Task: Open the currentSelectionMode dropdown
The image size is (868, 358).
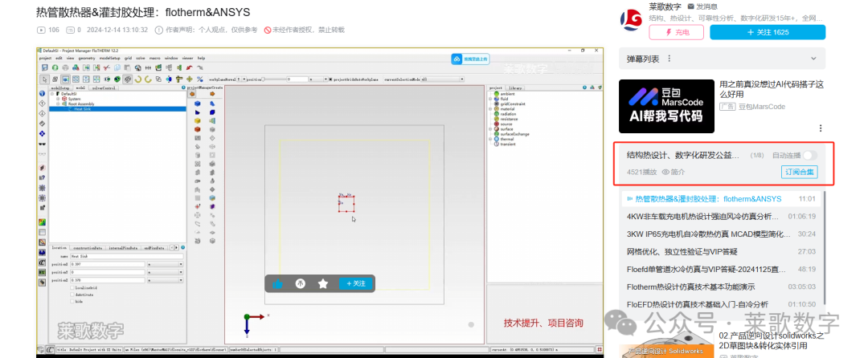Action: [x=443, y=79]
